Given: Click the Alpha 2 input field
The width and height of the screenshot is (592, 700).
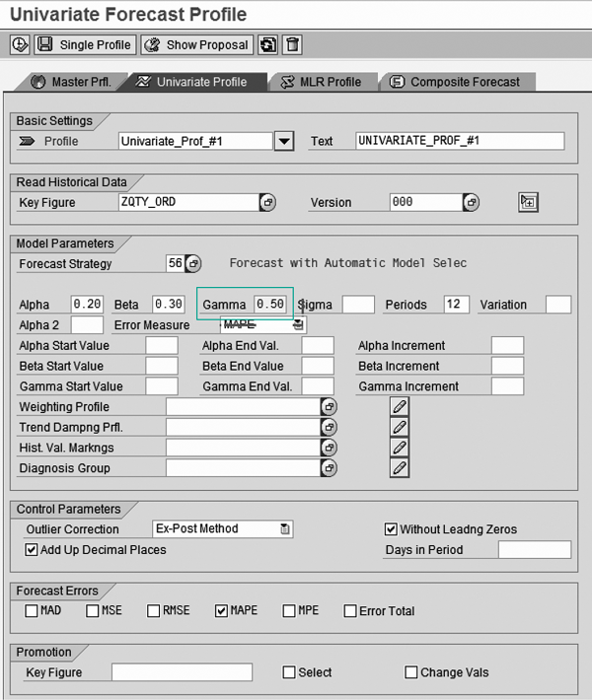Looking at the screenshot, I should tap(87, 325).
